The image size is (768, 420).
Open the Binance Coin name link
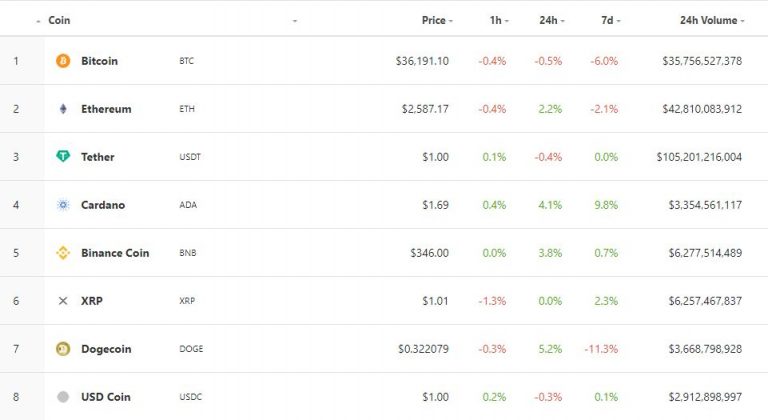click(x=115, y=253)
